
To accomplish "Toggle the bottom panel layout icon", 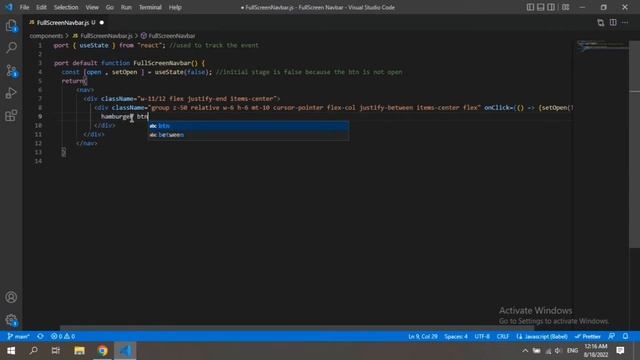I will click(x=541, y=7).
